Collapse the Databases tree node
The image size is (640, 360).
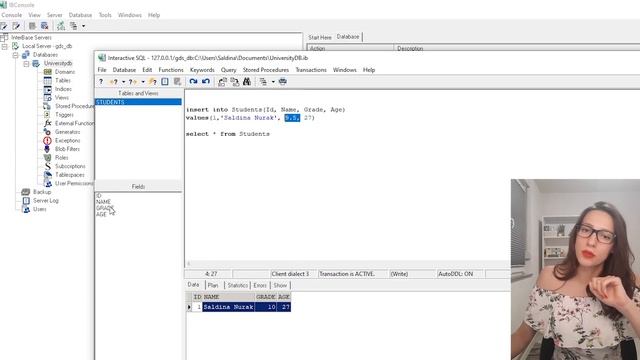16,55
